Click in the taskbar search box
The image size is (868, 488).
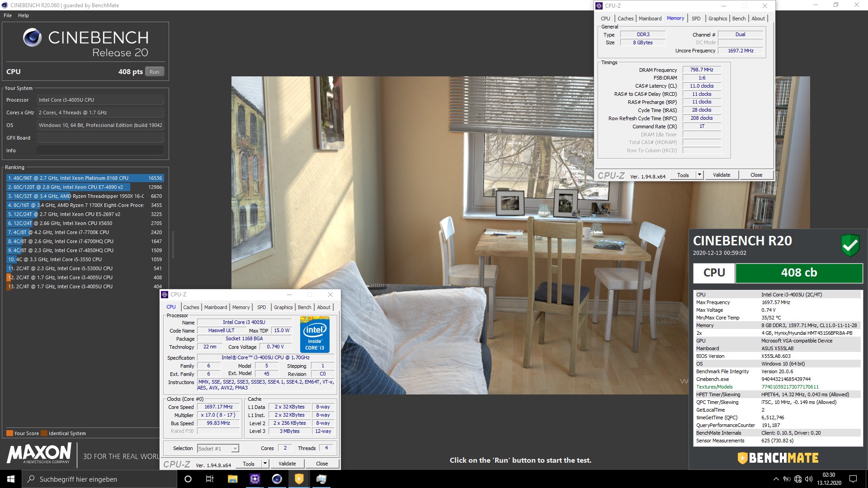point(99,479)
